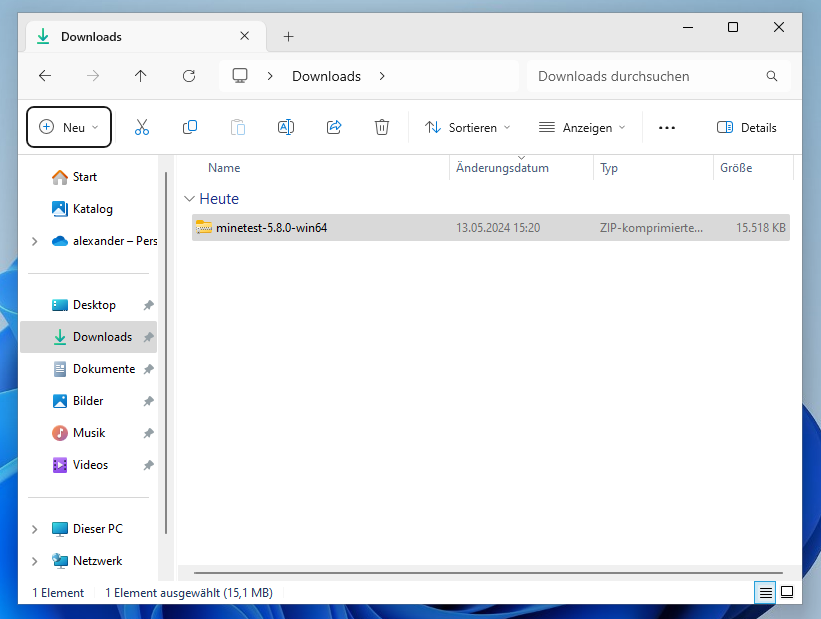
Task: Click the horizontal scrollbar in file list
Action: (x=488, y=573)
